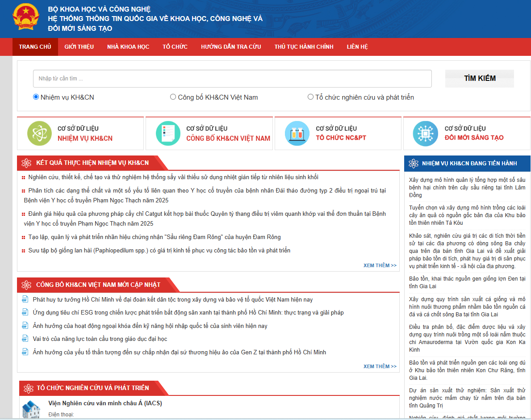Select the Nhiệm vụ KH&CN radio button

click(x=36, y=97)
